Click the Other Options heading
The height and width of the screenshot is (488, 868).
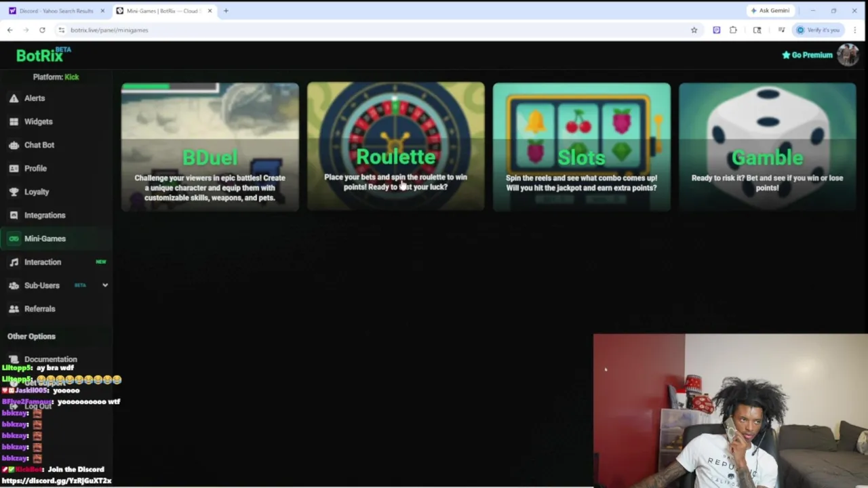pos(31,336)
